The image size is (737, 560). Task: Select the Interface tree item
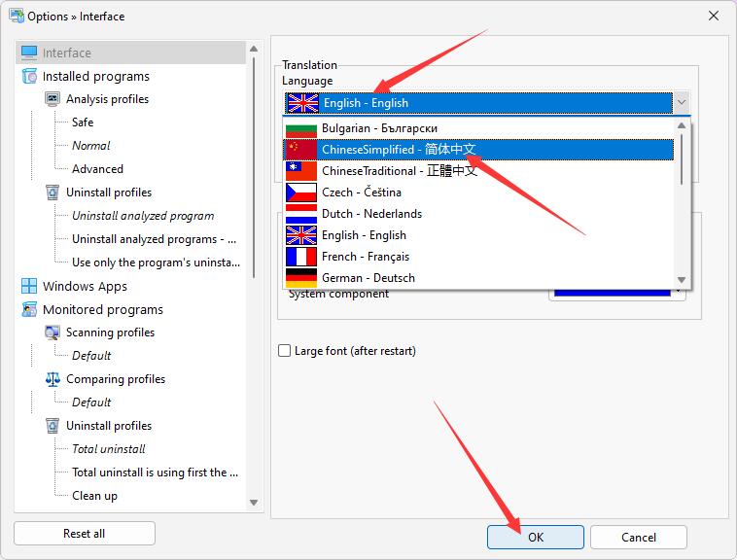tap(130, 52)
